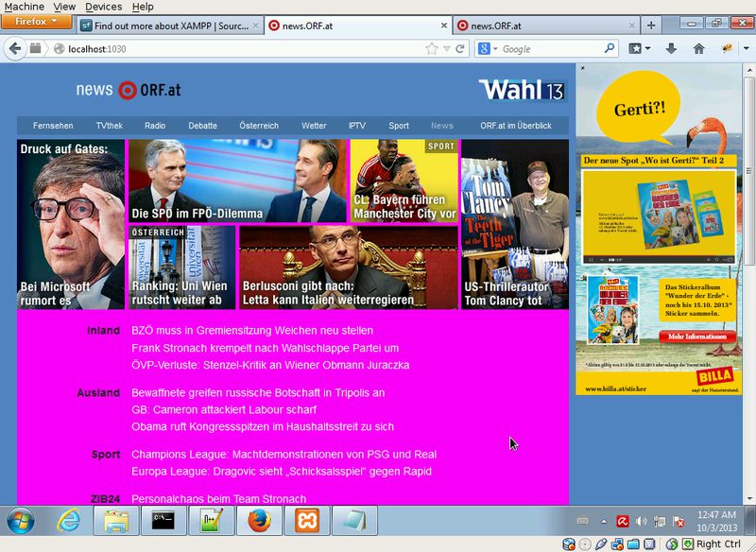
Task: Go to the Firefox home page icon
Action: (x=698, y=48)
